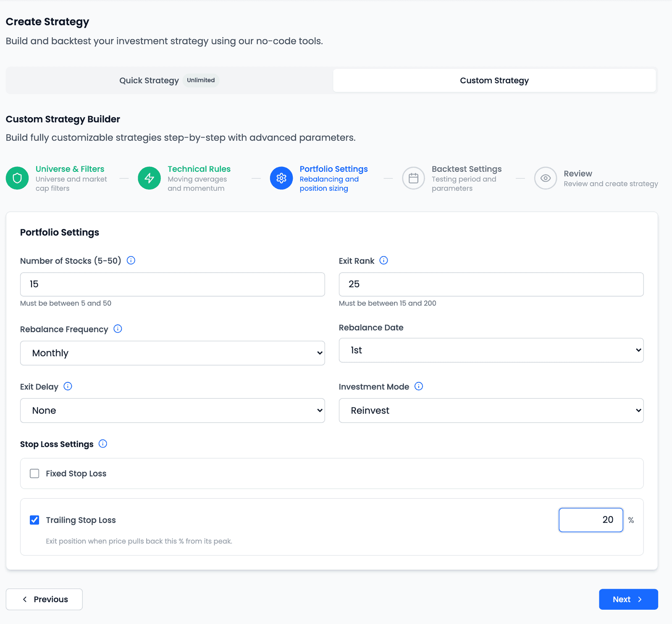Viewport: 672px width, 624px height.
Task: Click the Next button
Action: click(x=628, y=599)
